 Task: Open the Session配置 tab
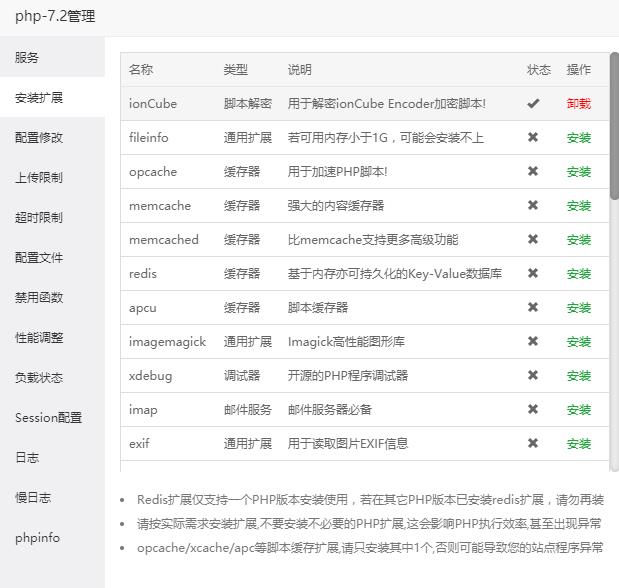pos(52,417)
